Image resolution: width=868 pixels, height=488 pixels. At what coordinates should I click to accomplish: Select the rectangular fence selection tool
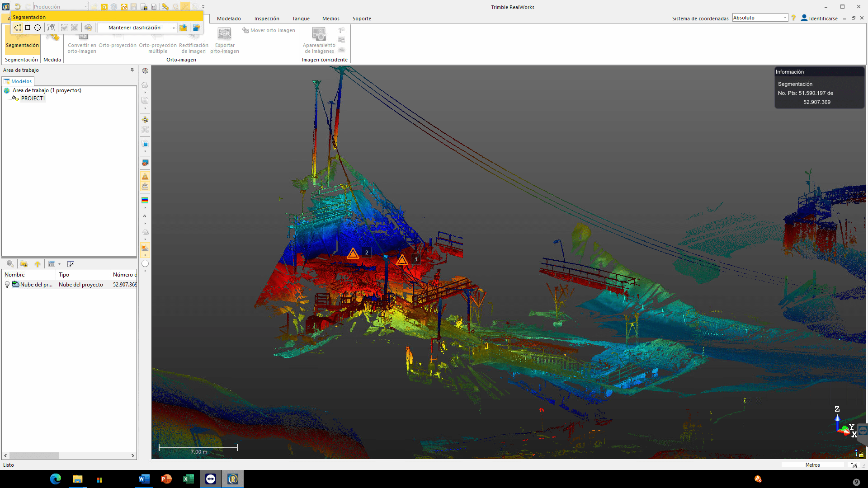tap(28, 28)
